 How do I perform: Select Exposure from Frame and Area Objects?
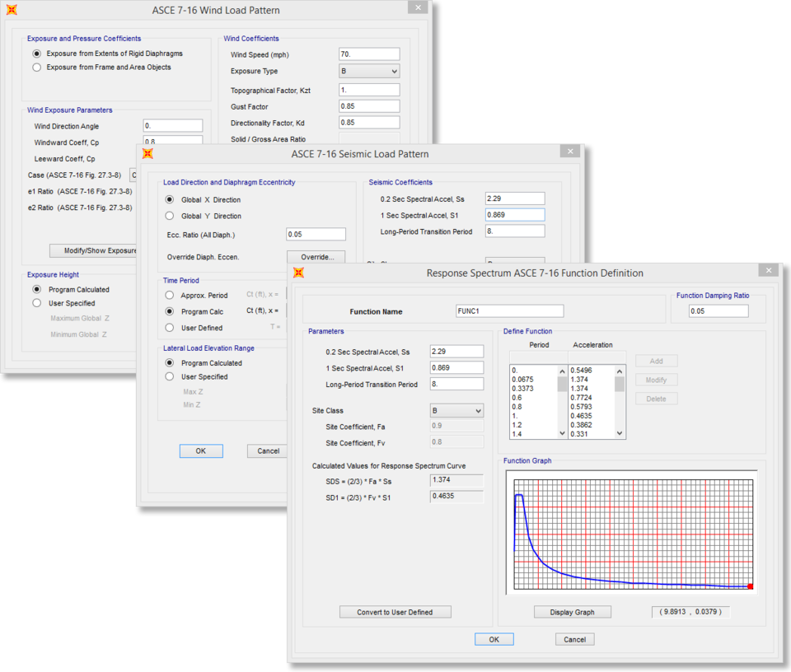(37, 68)
